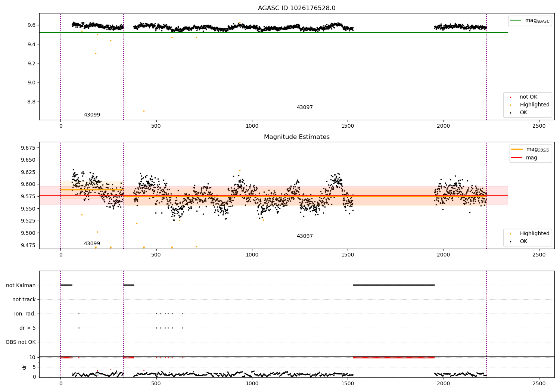560x392 pixels.
Task: Click the 'not Kalman' row label
Action: tap(21, 285)
